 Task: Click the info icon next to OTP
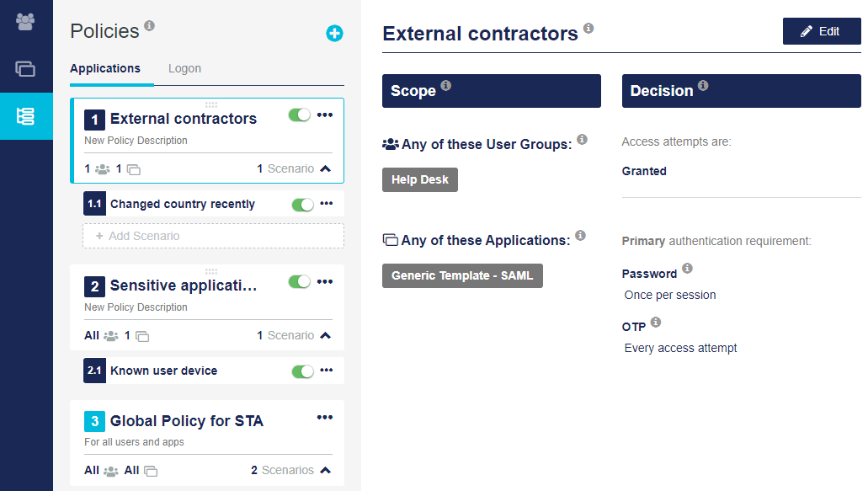(x=656, y=323)
